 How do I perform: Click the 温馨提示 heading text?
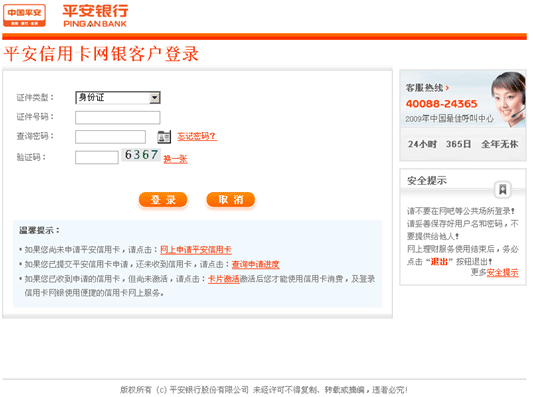(x=39, y=230)
